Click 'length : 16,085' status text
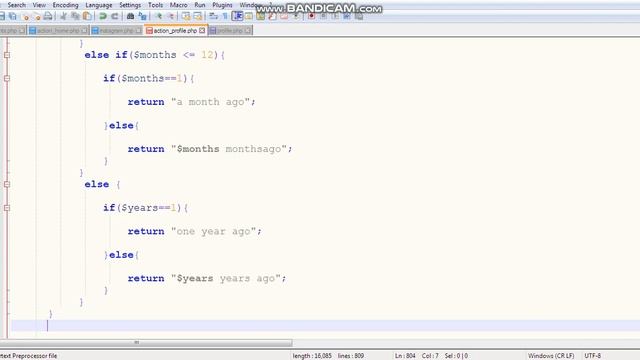The width and height of the screenshot is (640, 360). point(312,356)
